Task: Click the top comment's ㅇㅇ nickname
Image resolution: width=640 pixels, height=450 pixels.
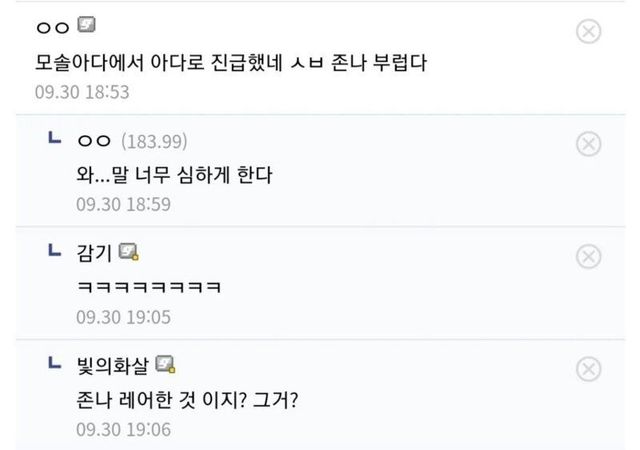Action: [52, 26]
